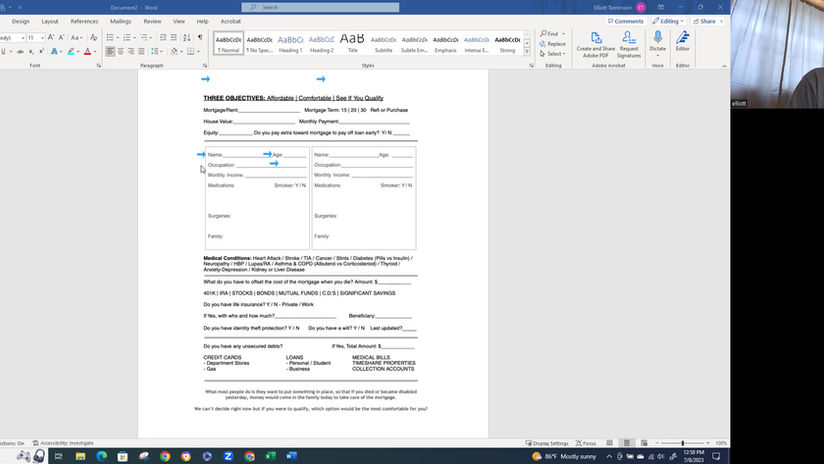The image size is (824, 464).
Task: Apply text highlight color
Action: pyautogui.click(x=71, y=51)
